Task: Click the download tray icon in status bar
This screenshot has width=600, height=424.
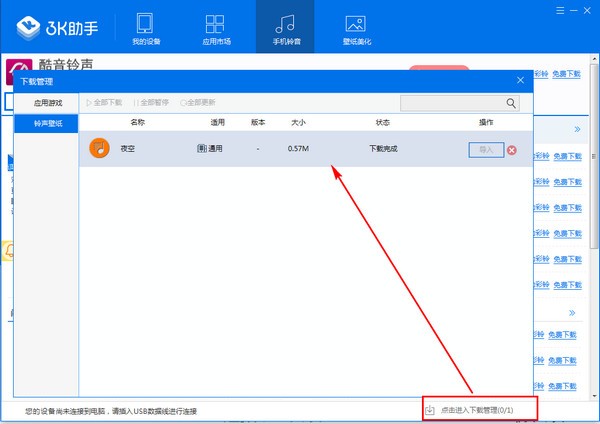Action: 430,410
